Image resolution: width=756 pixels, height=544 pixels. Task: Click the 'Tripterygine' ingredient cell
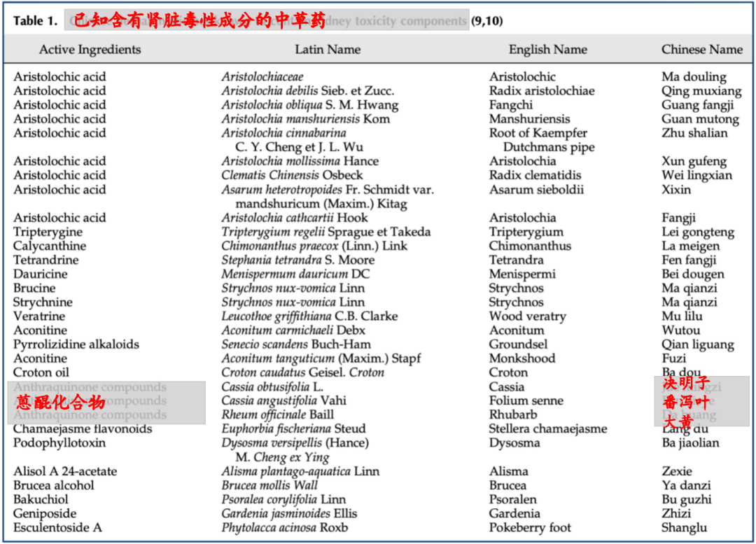point(48,232)
